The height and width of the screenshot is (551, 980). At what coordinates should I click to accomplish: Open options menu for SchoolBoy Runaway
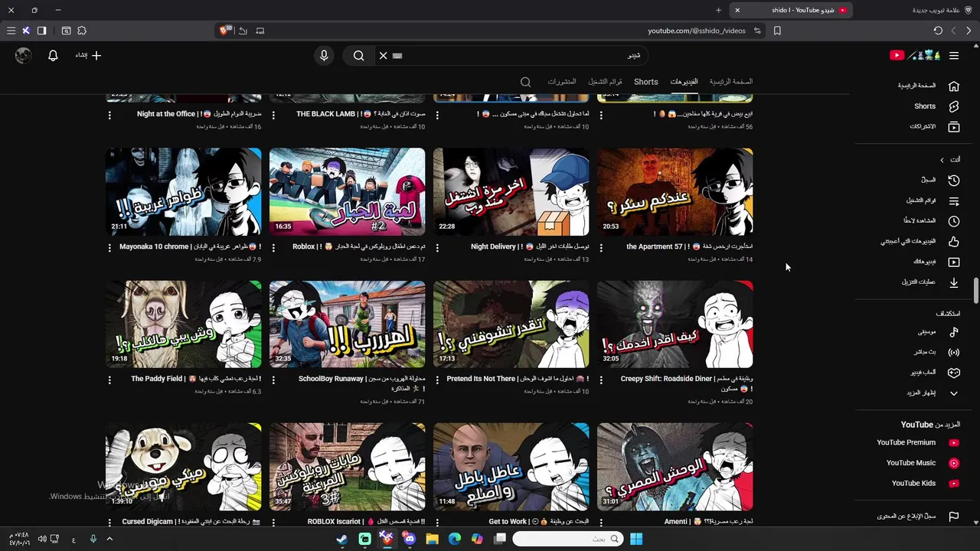point(273,380)
